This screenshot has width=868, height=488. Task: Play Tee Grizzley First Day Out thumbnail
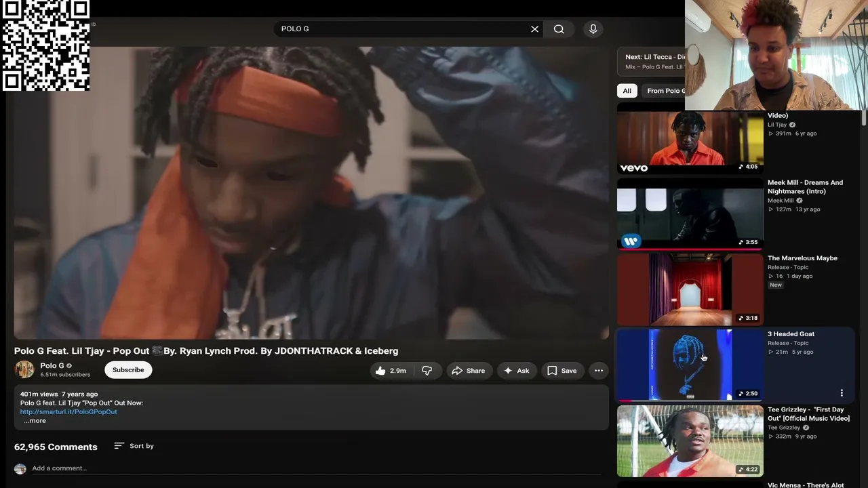click(690, 441)
